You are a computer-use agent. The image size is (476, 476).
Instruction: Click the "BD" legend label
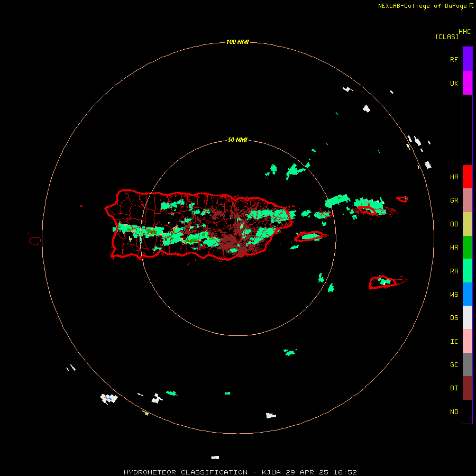pos(454,224)
